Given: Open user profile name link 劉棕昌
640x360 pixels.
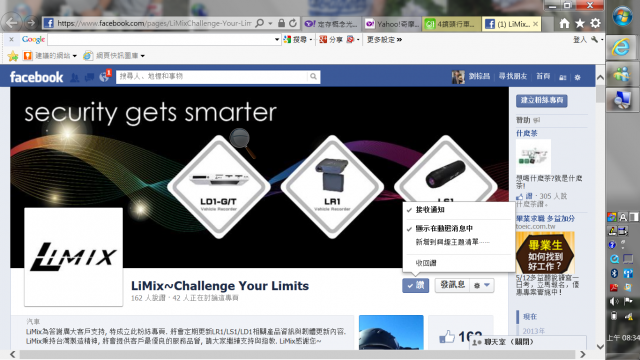Looking at the screenshot, I should coord(479,76).
